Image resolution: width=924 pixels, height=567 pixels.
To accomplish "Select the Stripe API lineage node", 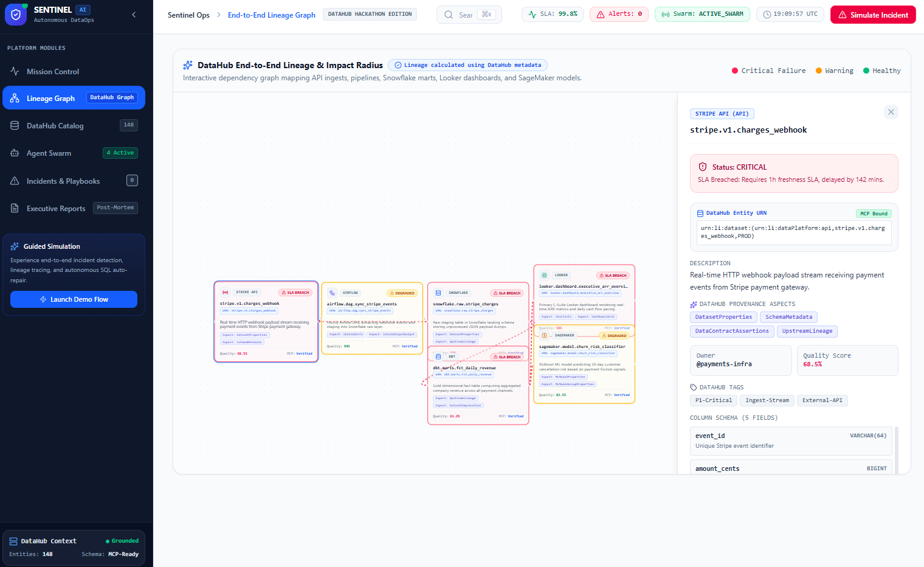I will (266, 322).
